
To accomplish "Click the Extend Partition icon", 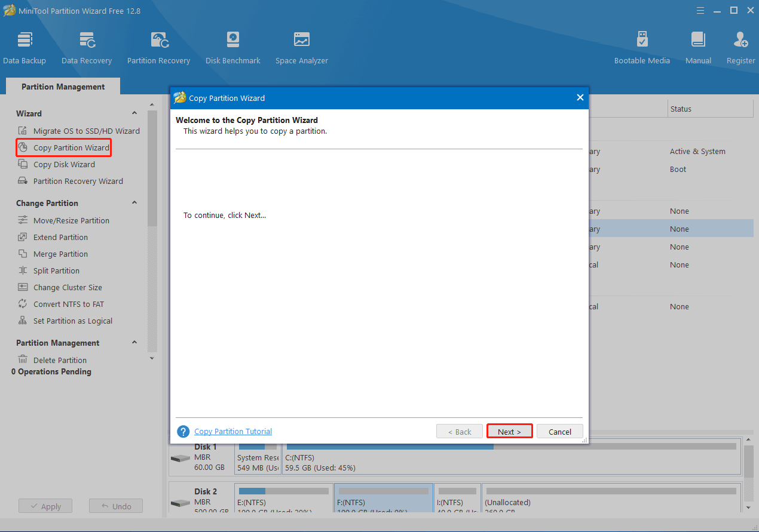I will pos(22,237).
